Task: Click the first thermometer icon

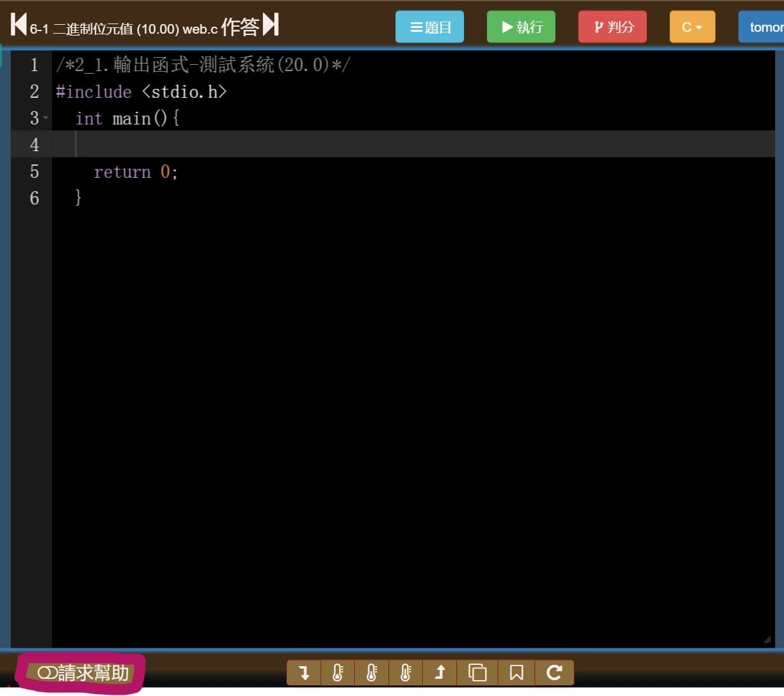Action: [338, 673]
